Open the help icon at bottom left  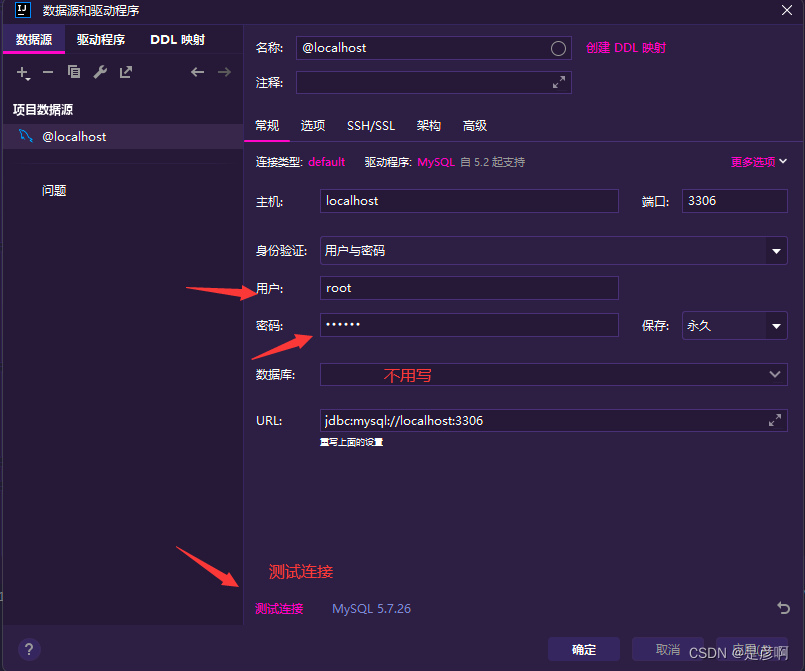click(28, 649)
